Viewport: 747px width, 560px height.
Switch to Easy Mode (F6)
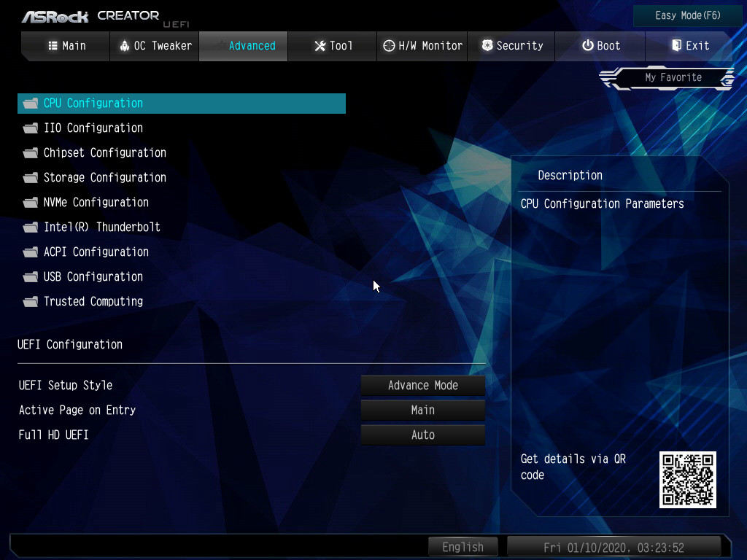(x=687, y=15)
